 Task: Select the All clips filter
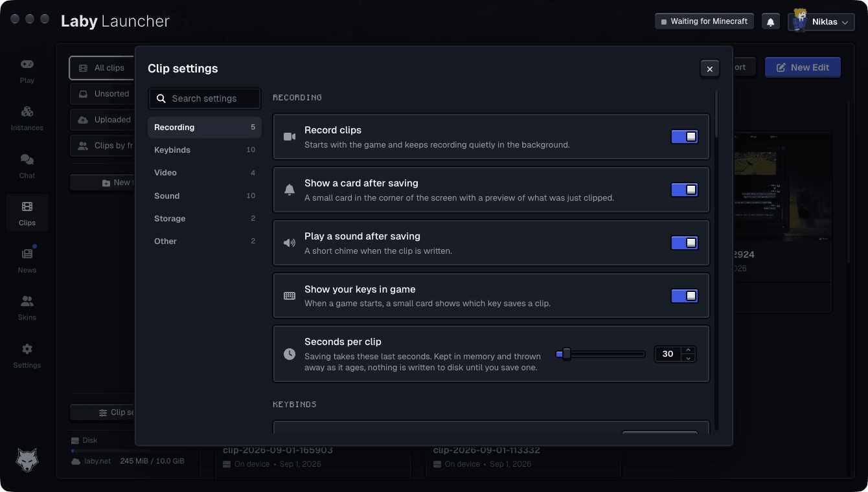[x=102, y=68]
